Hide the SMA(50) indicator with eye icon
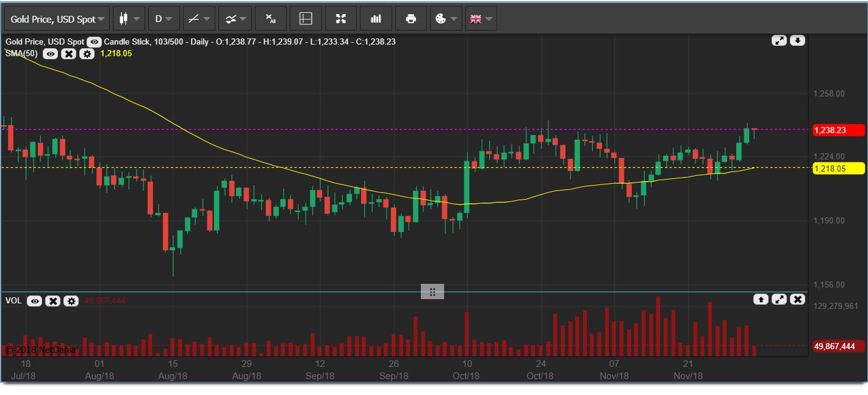This screenshot has height=395, width=868. pyautogui.click(x=50, y=54)
